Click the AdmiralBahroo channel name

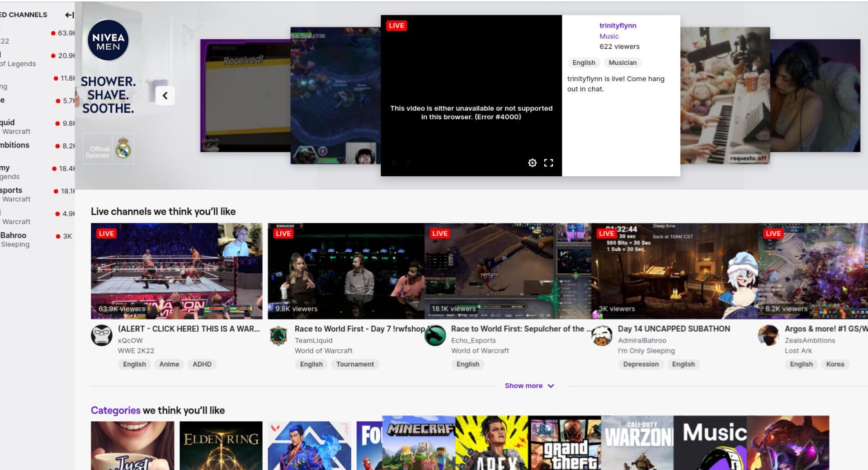[x=642, y=340]
